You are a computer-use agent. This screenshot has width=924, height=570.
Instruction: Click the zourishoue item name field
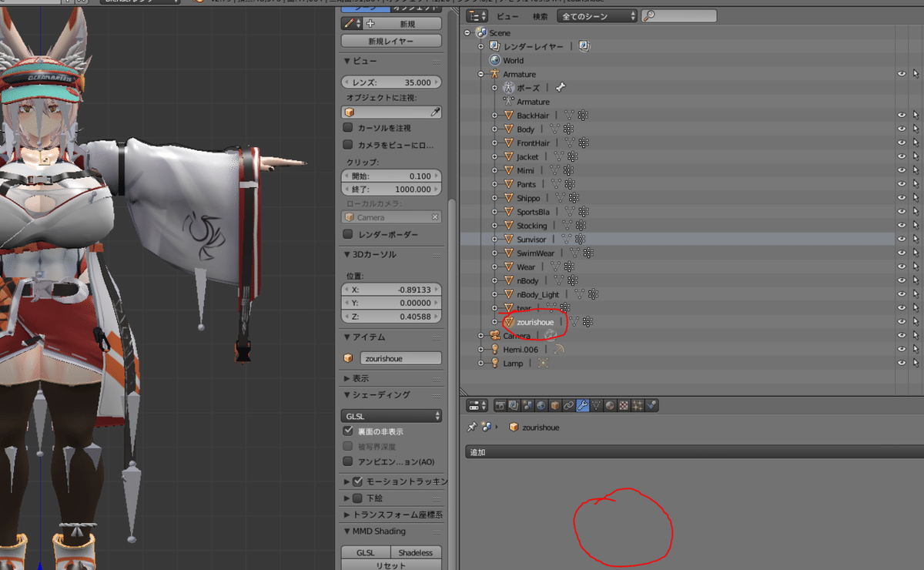400,358
